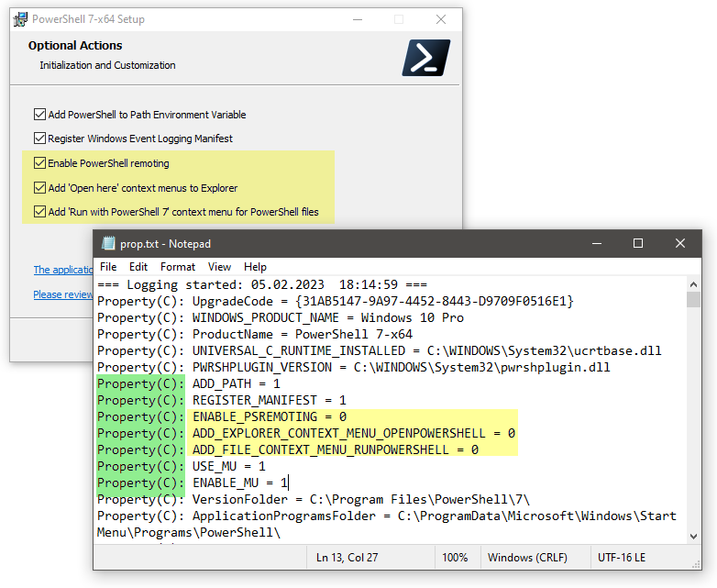Screen dimensions: 717x588
Task: Click the UpgradeCode property line
Action: pos(336,301)
